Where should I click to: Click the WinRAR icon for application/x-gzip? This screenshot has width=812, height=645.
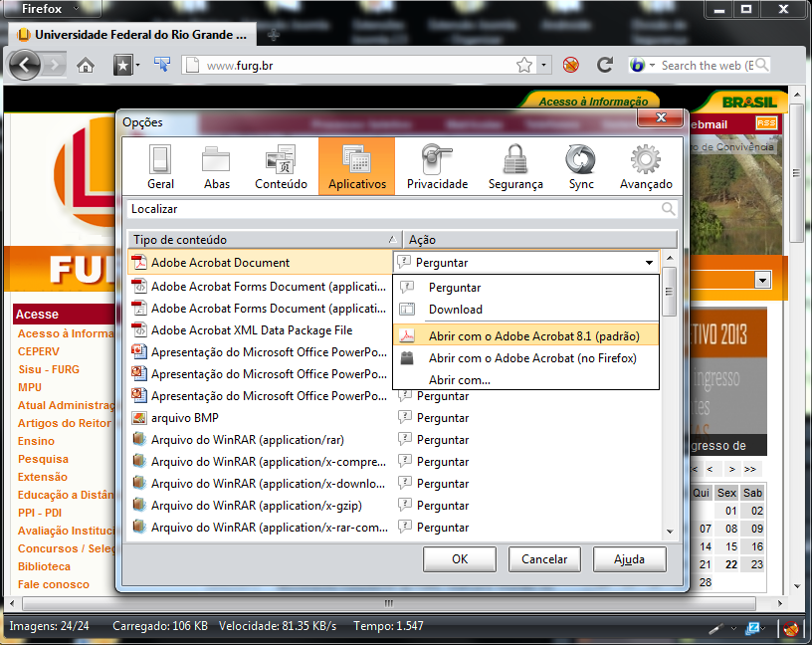(138, 505)
